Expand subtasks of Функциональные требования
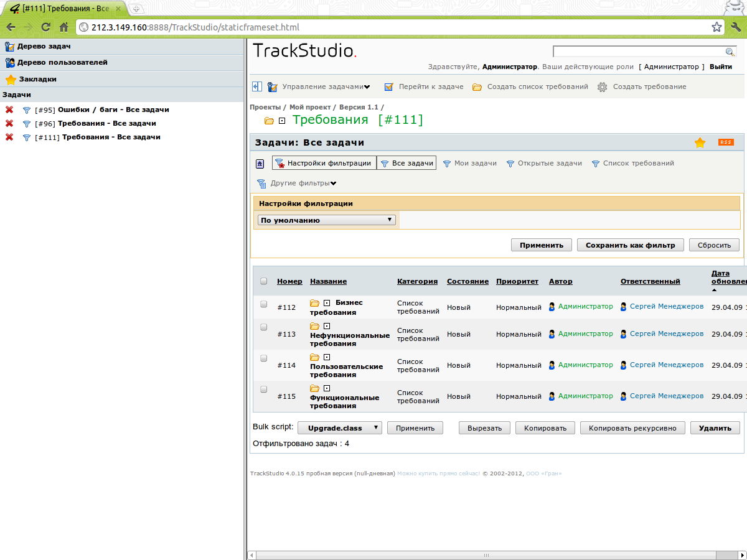747x560 pixels. click(x=327, y=388)
